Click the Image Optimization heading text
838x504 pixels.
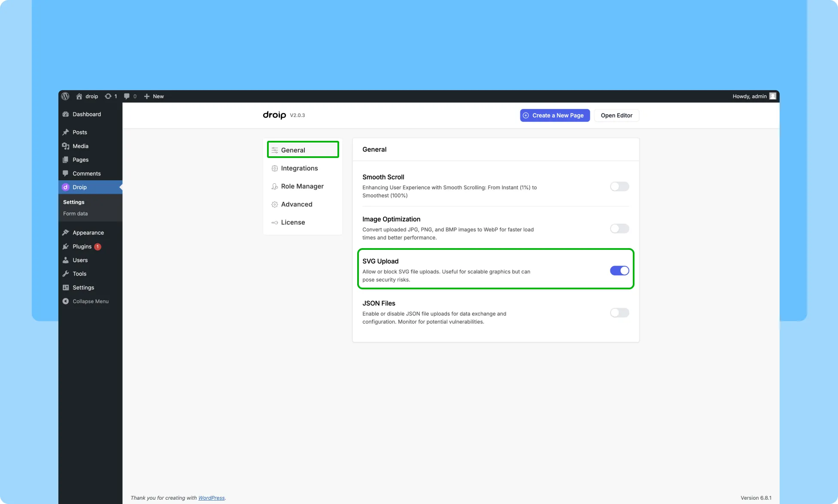pos(392,219)
